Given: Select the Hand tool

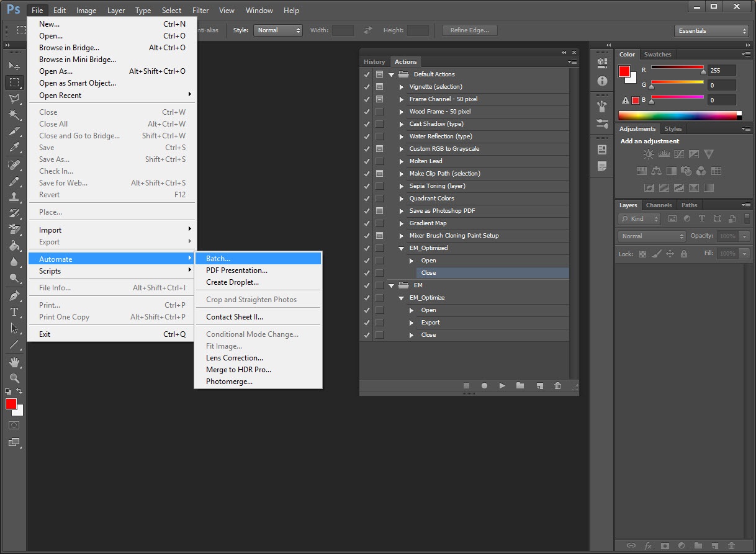Looking at the screenshot, I should coord(14,362).
